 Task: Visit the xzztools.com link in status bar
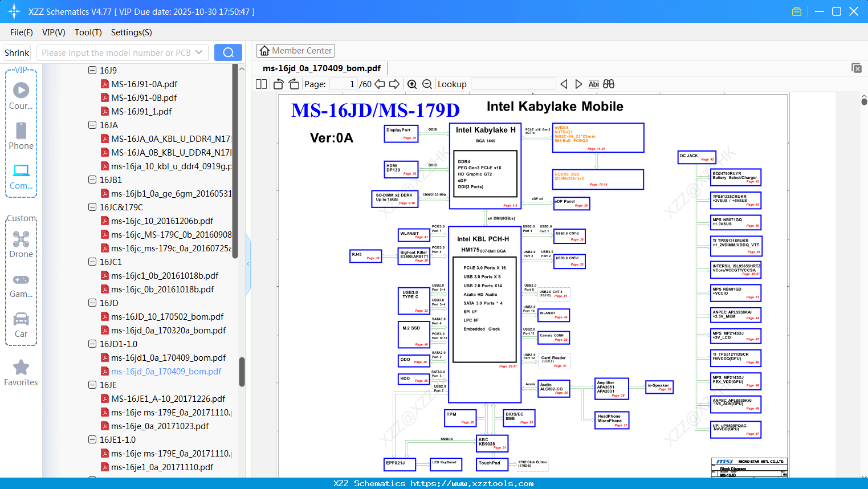click(x=472, y=483)
